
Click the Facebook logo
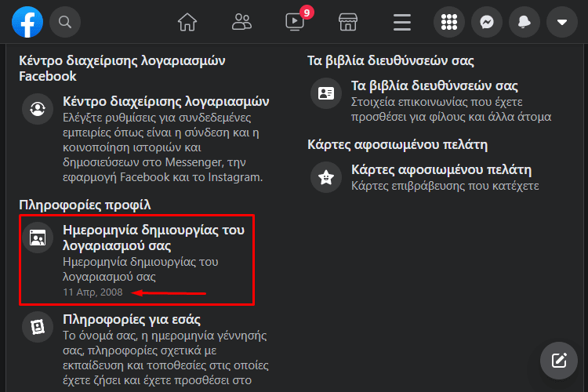[x=27, y=22]
